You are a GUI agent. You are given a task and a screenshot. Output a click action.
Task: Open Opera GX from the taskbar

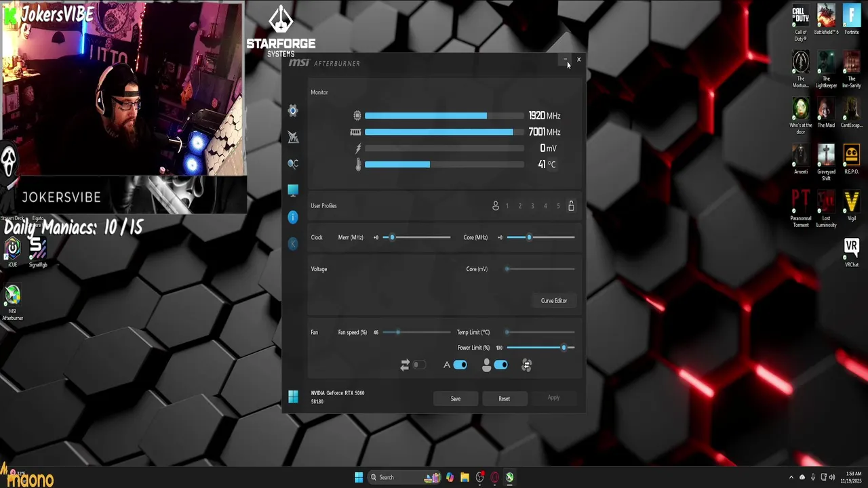pyautogui.click(x=494, y=477)
